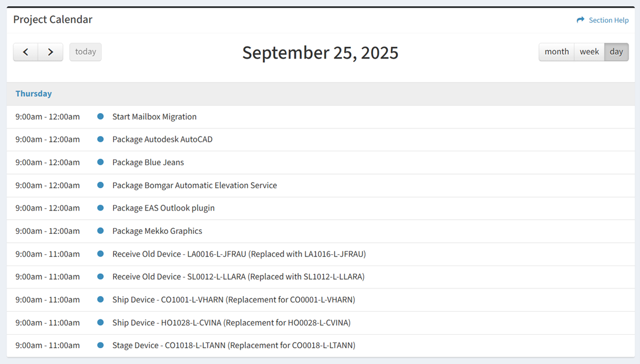Screen dimensions: 640x364
Task: Click the blue dot beside Start Mailbox Migration
Action: click(x=100, y=117)
